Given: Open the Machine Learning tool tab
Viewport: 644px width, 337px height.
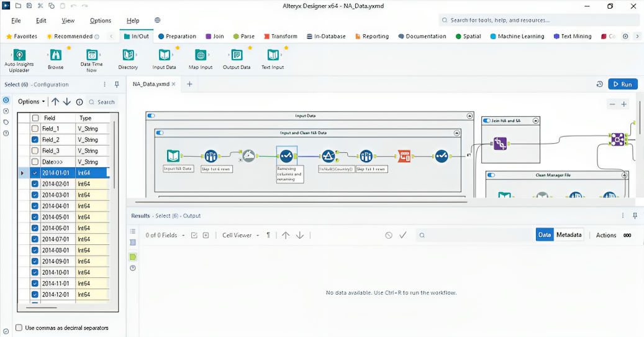Looking at the screenshot, I should coord(517,36).
